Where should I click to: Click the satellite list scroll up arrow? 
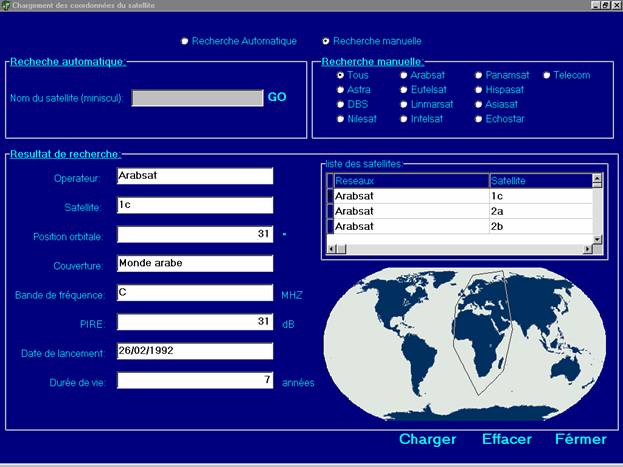click(597, 180)
